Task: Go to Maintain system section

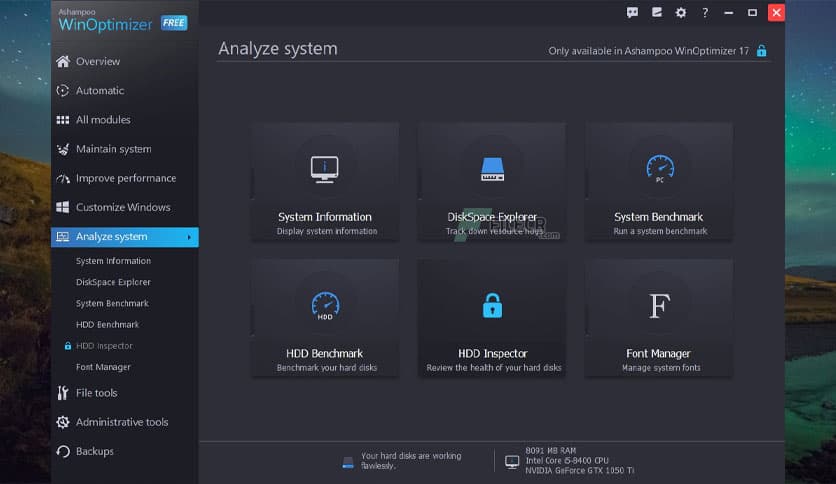Action: (x=114, y=149)
